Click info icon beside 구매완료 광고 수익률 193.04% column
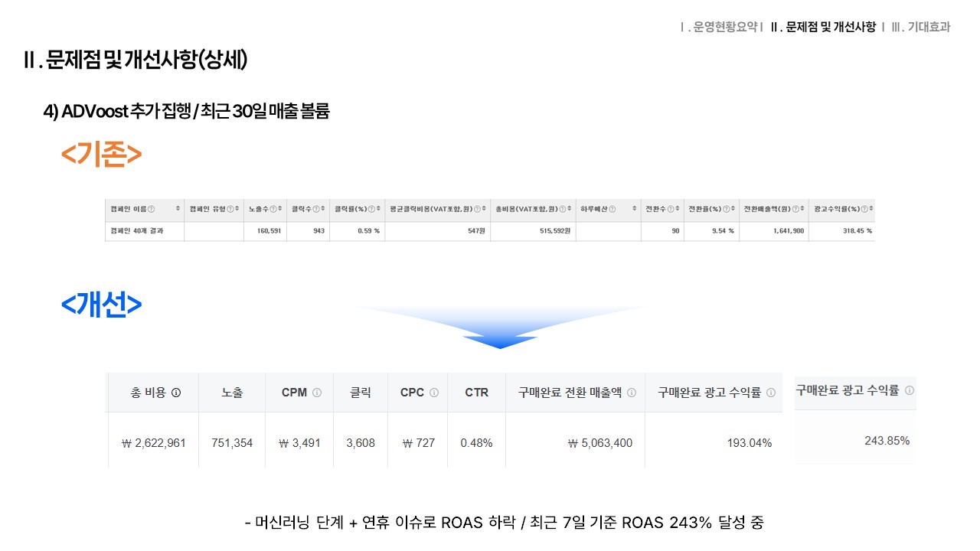This screenshot has height=551, width=980. click(x=771, y=393)
